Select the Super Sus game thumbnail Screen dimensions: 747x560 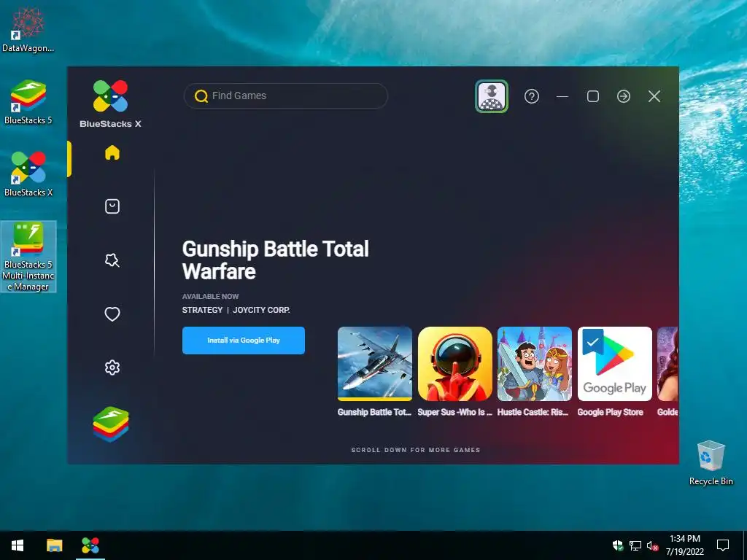click(x=455, y=364)
